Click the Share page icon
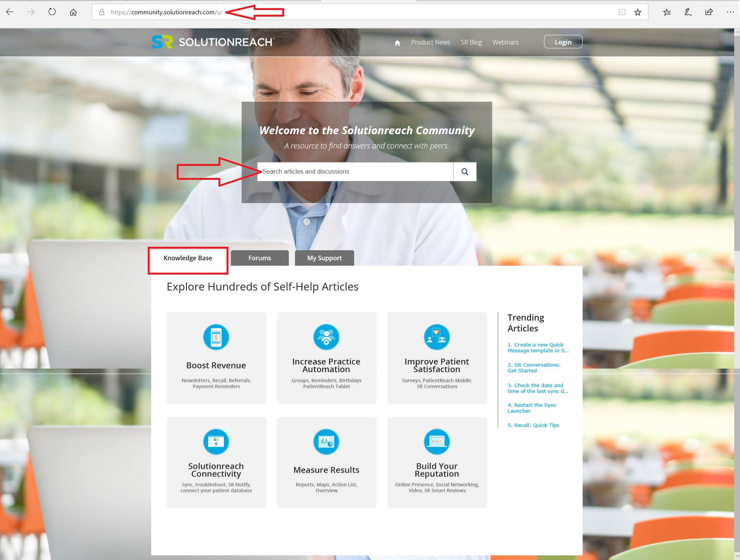This screenshot has height=560, width=740. point(709,12)
